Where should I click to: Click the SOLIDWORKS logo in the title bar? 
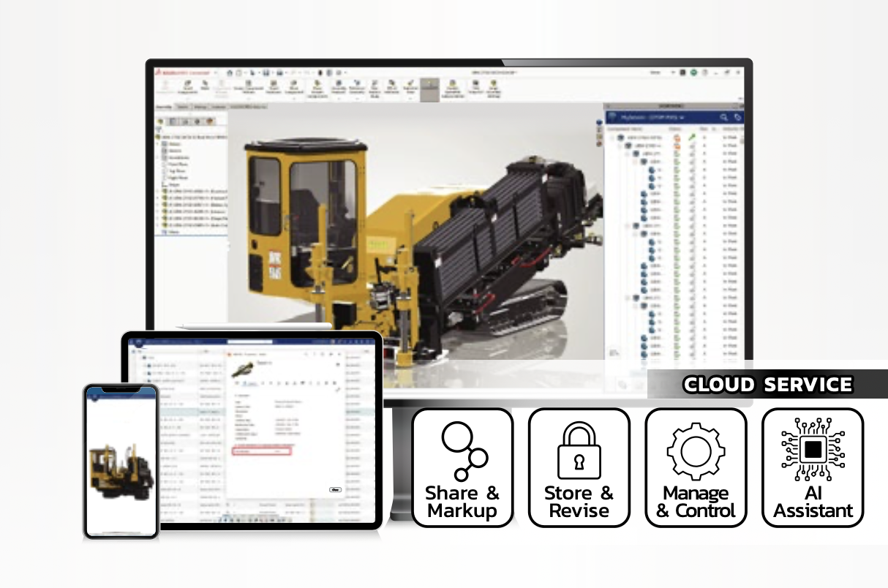click(x=158, y=72)
